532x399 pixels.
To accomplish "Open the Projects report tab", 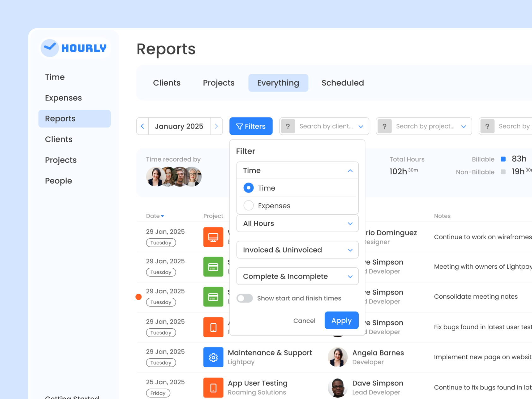I will click(218, 83).
